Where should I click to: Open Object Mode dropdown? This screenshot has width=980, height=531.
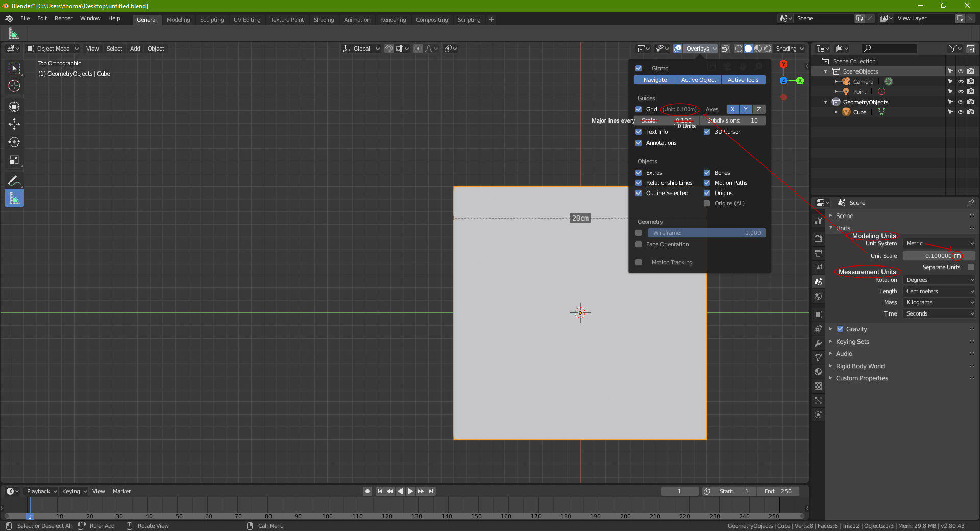53,49
